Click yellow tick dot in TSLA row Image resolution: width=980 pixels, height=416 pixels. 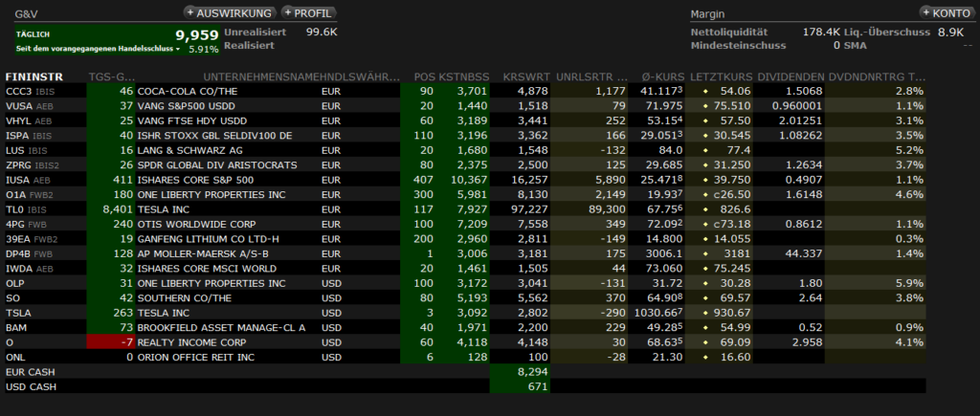pyautogui.click(x=705, y=313)
